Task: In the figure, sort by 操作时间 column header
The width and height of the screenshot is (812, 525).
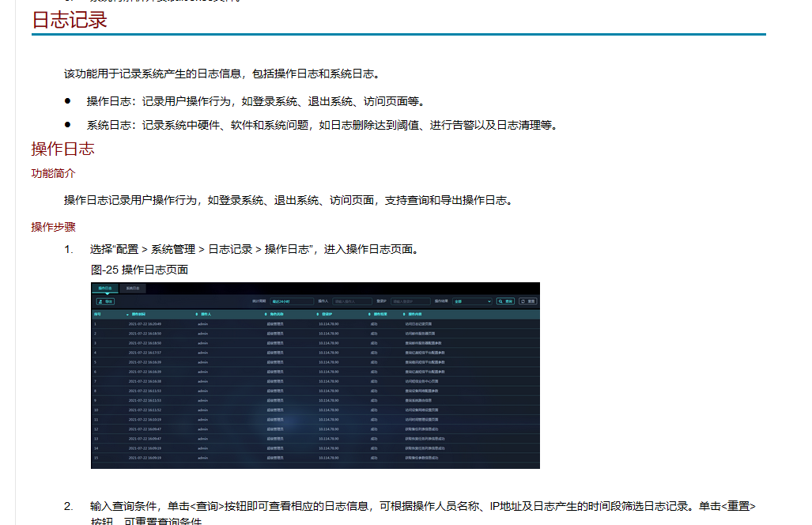Action: click(x=138, y=314)
